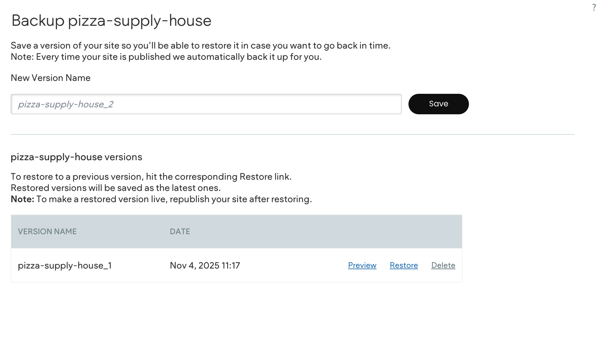Click the VERSION NAME column header

pos(47,232)
